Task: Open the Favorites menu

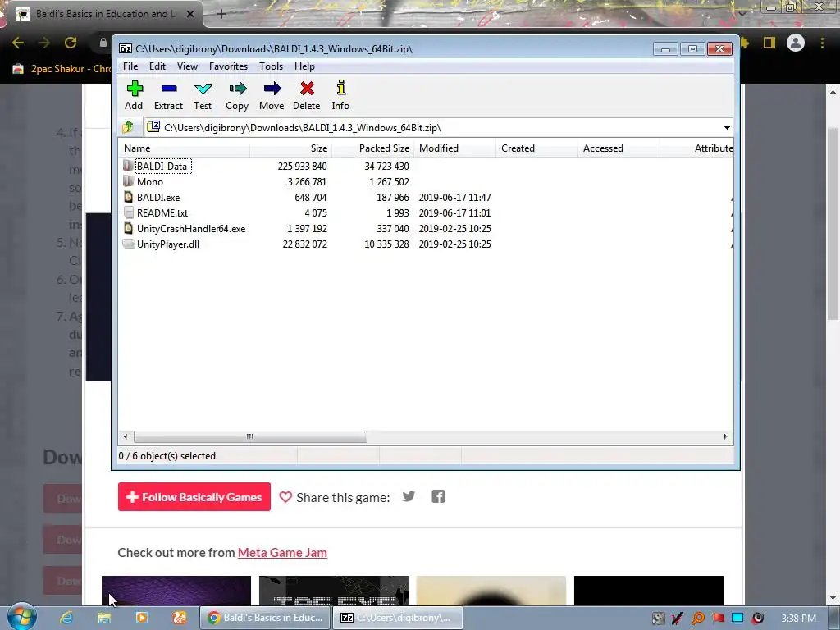Action: tap(228, 66)
